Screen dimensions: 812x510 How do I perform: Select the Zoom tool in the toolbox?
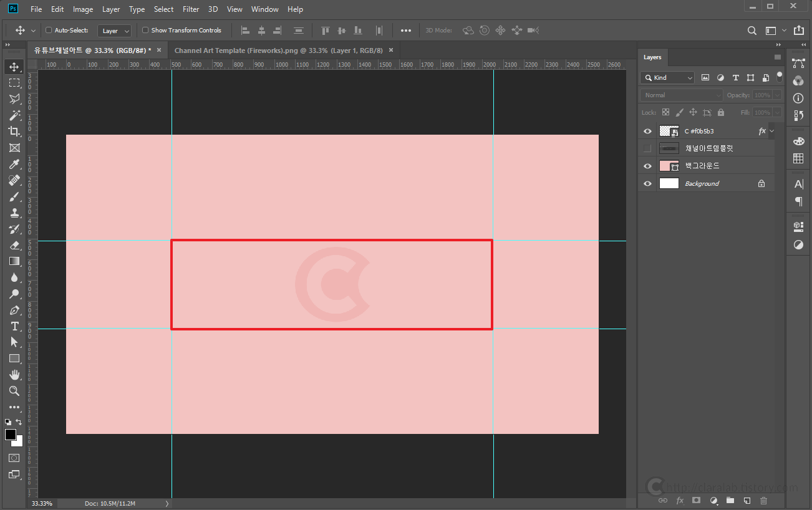(x=14, y=391)
